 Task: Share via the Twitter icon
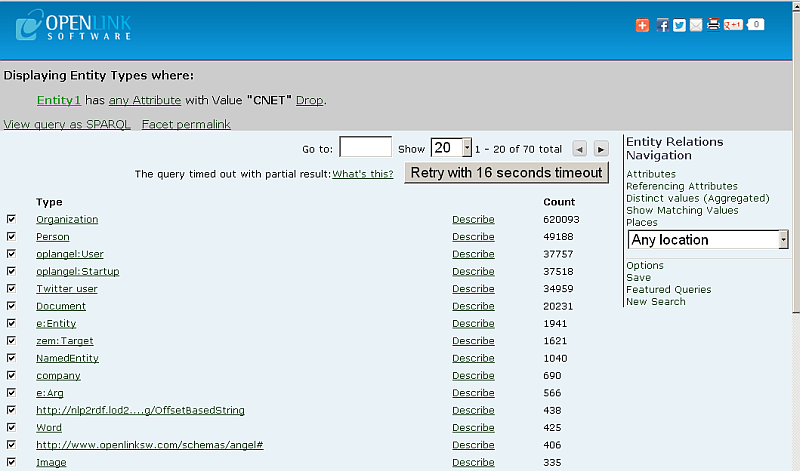click(x=679, y=25)
